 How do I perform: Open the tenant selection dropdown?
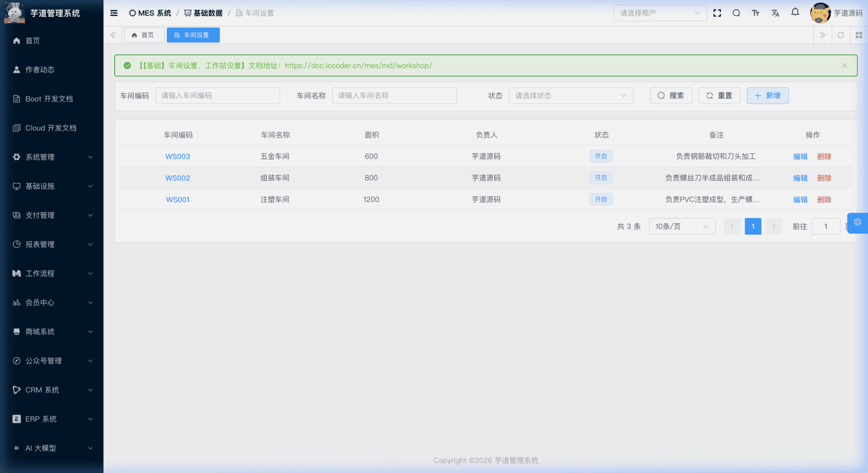tap(660, 13)
